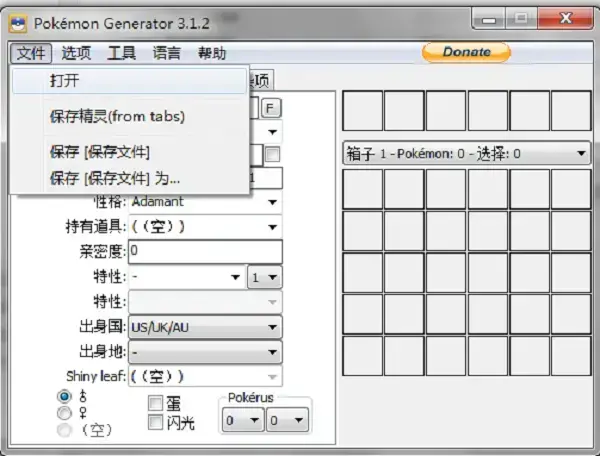Choose 打开 from the file menu

129,81
